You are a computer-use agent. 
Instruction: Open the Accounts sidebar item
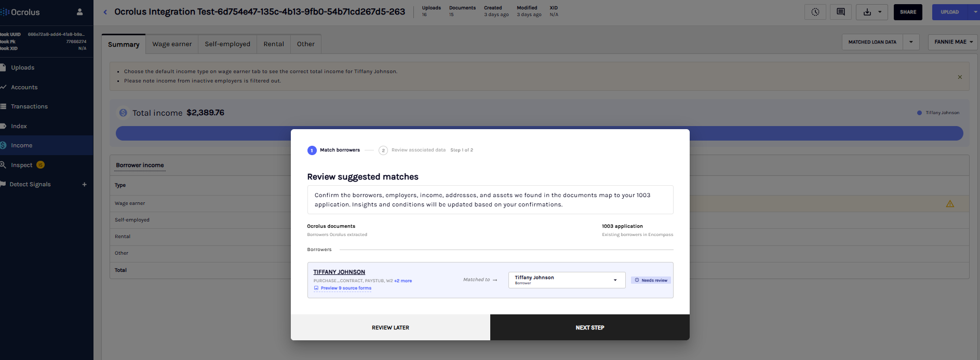tap(47, 87)
